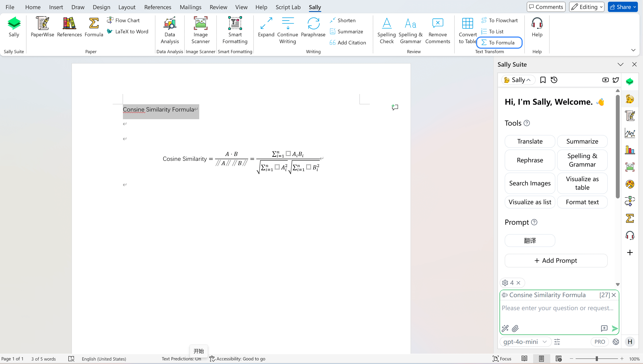
Task: Open the File menu
Action: pyautogui.click(x=10, y=7)
